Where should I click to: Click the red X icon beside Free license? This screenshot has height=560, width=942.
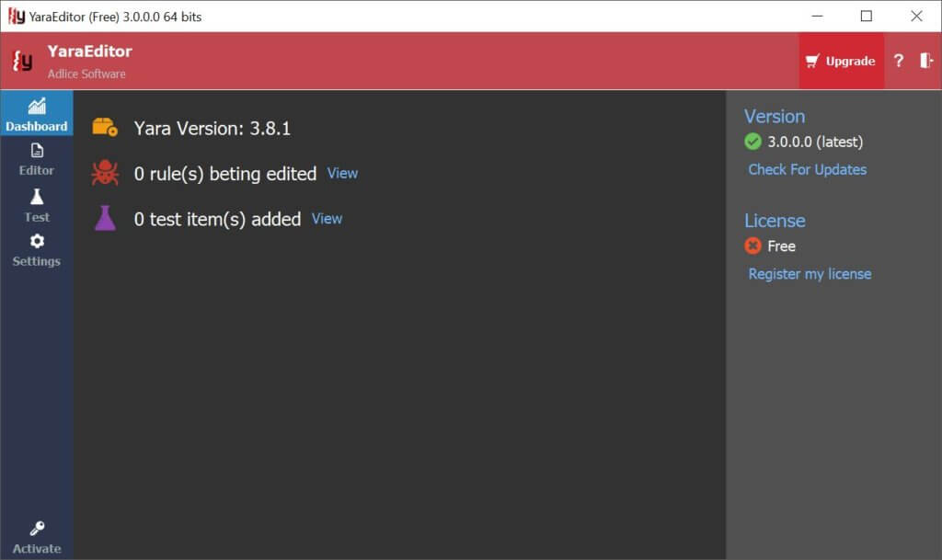click(x=752, y=246)
